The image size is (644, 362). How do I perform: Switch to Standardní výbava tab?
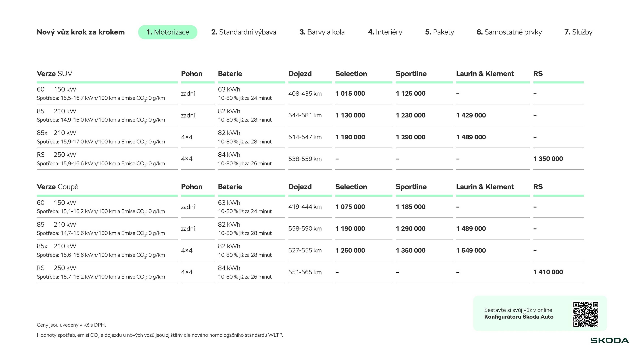(244, 32)
